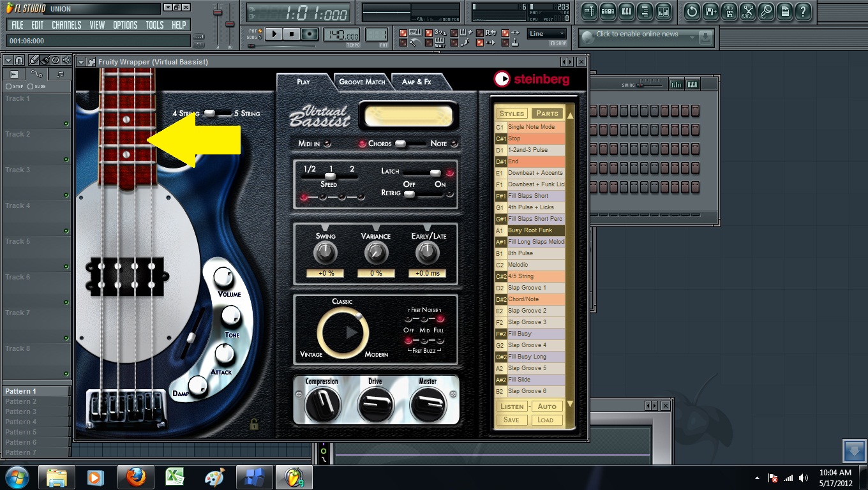Click the render as audio file icon
The height and width of the screenshot is (490, 868).
(729, 11)
